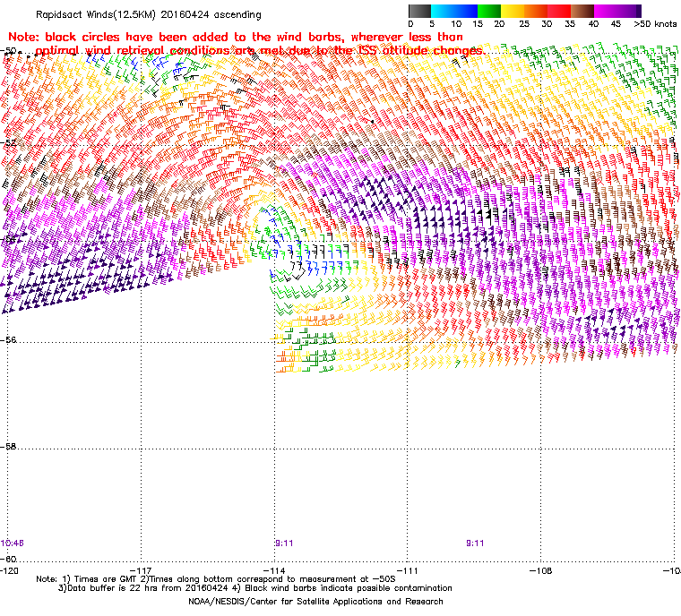The height and width of the screenshot is (616, 681).
Task: Click the '9:11' time label above longitude -114
Action: coord(284,543)
